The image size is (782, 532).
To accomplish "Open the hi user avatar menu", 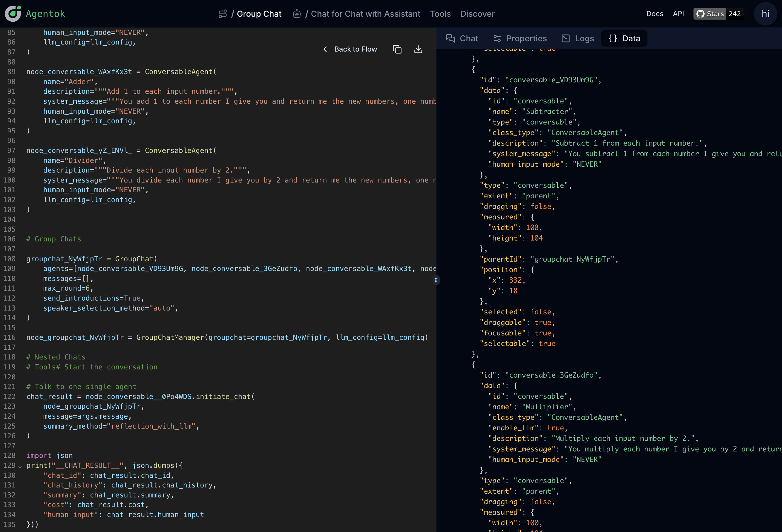I will [x=765, y=14].
